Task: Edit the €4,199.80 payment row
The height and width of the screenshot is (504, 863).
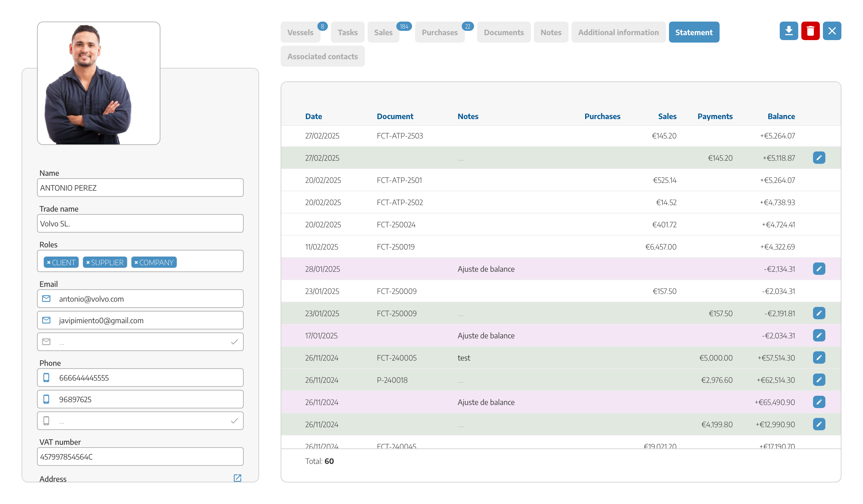Action: click(x=819, y=424)
